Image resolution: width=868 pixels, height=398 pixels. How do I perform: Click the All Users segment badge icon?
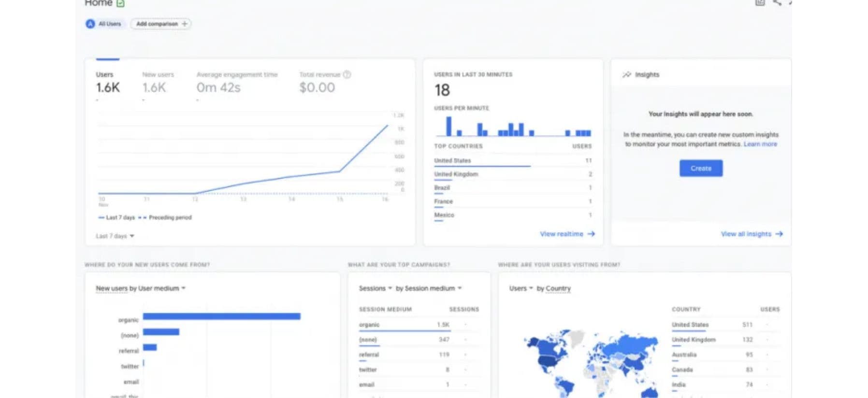click(x=90, y=24)
